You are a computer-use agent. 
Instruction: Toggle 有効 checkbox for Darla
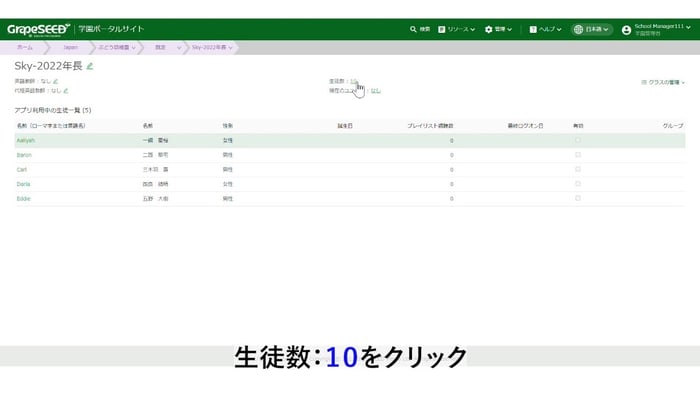[x=578, y=184]
